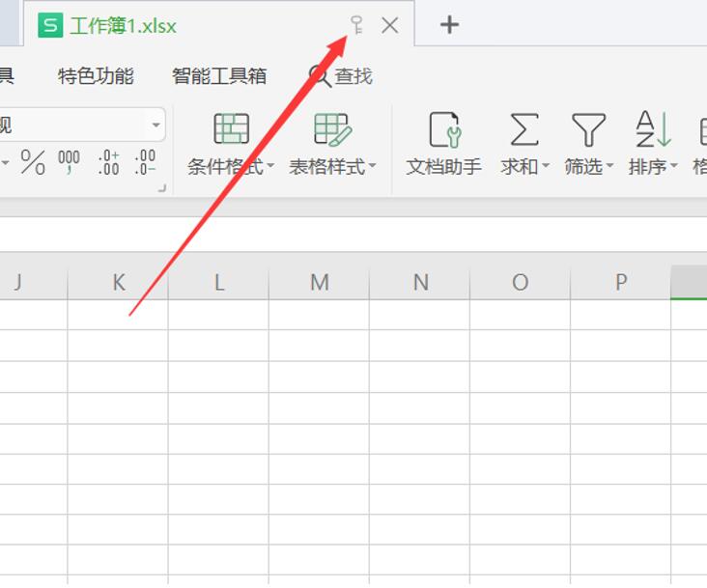Click the Conditional Formatting (条件格式) icon
This screenshot has width=707, height=588.
(x=231, y=129)
